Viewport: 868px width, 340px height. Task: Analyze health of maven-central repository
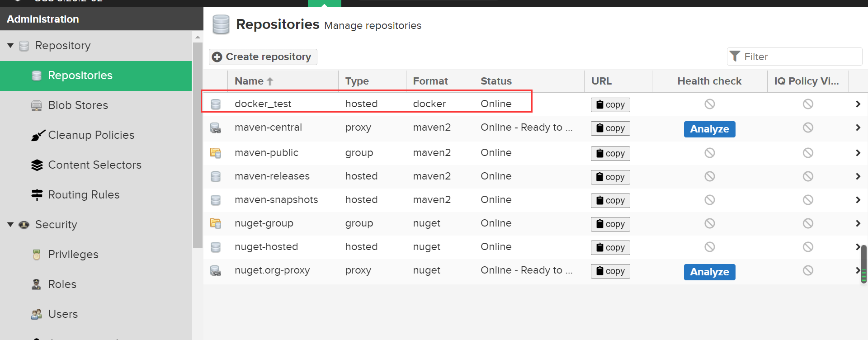point(709,129)
